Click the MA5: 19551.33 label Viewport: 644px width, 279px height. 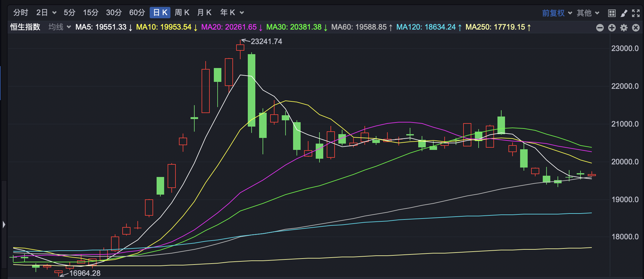coord(104,27)
